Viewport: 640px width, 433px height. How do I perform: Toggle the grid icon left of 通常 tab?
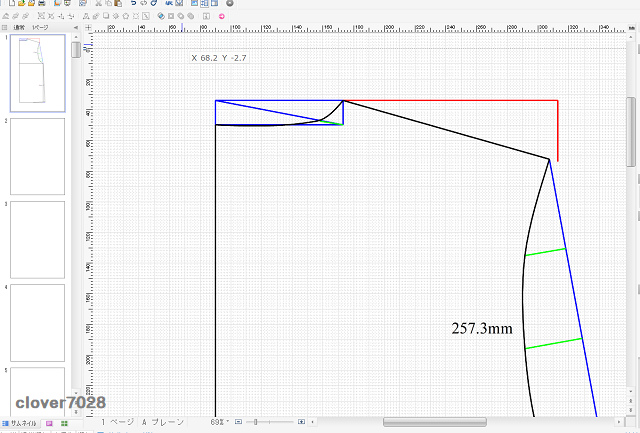point(5,28)
